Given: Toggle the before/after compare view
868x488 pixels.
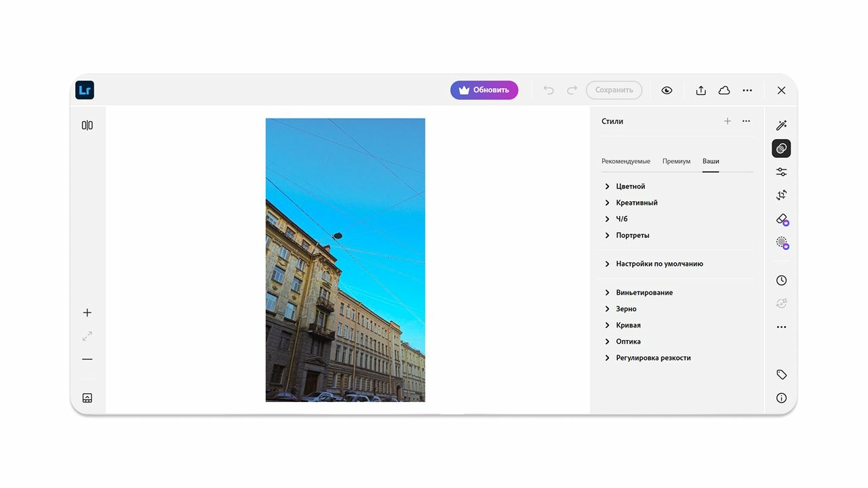Looking at the screenshot, I should 87,125.
